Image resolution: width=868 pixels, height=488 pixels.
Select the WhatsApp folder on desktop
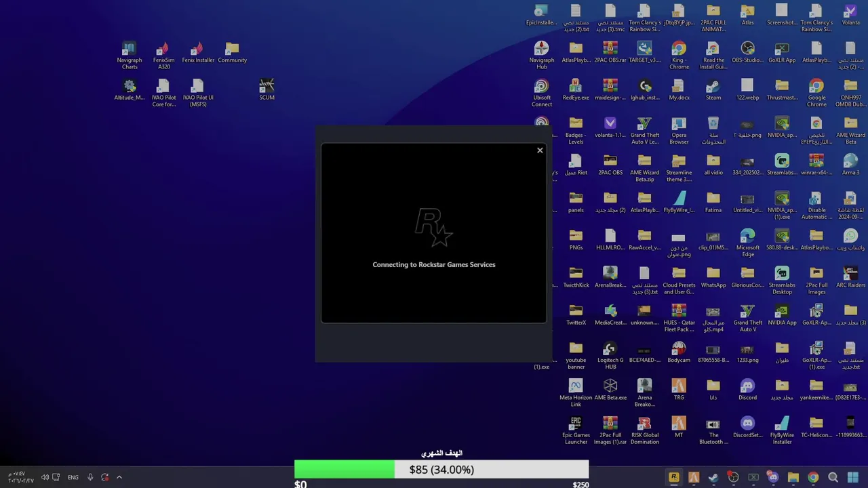tap(713, 278)
